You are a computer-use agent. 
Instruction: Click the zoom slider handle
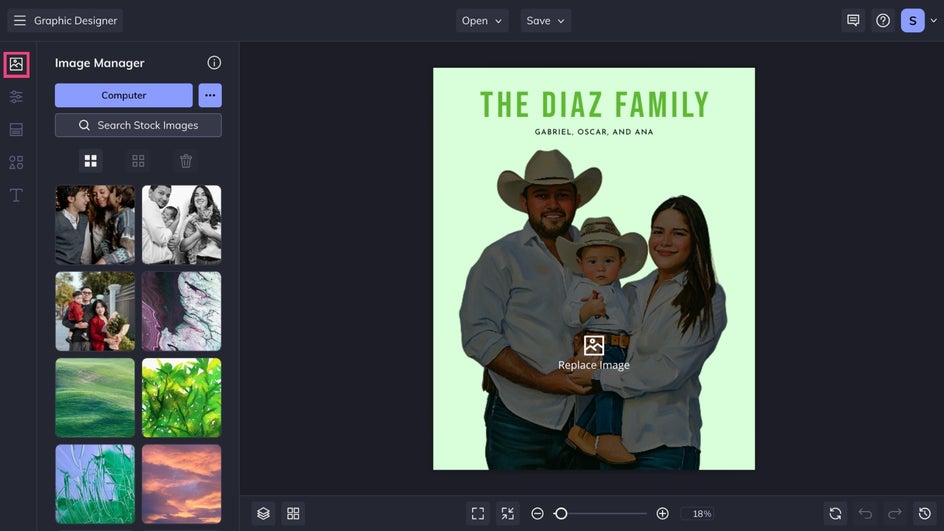coord(561,514)
